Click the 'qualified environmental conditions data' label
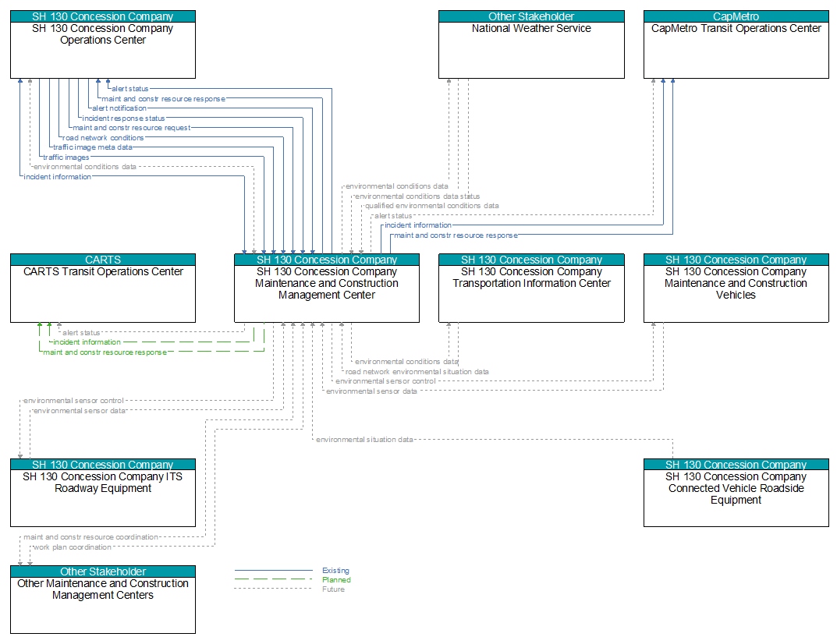837x644 pixels. [432, 206]
